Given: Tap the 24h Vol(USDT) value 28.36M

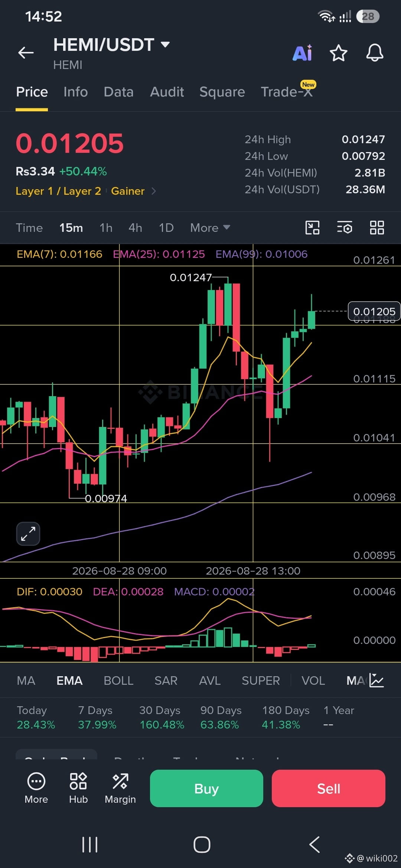Looking at the screenshot, I should coord(365,190).
